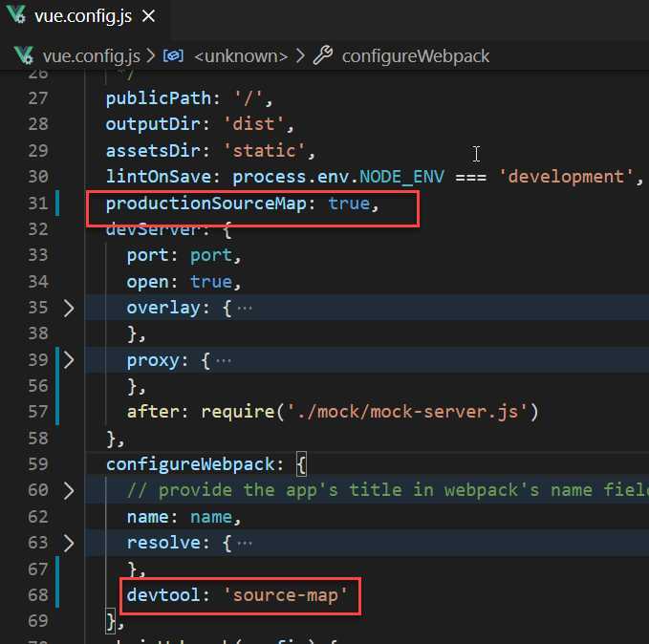Screen dimensions: 649x644
Task: Click the 'devtool' property name
Action: (163, 595)
